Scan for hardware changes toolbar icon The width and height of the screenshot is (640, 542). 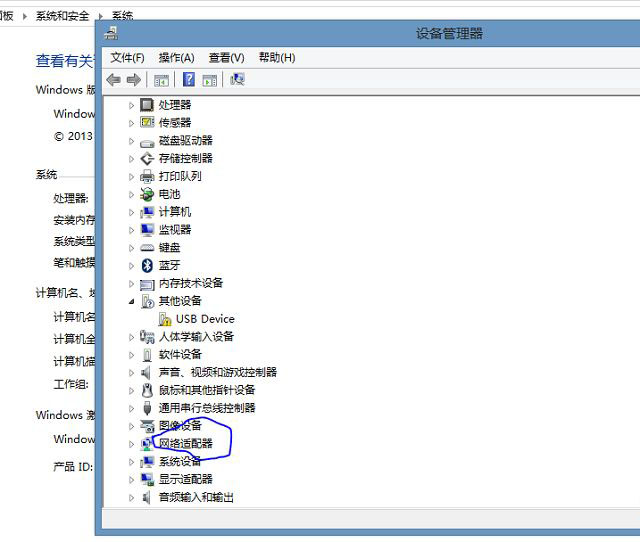pos(237,79)
